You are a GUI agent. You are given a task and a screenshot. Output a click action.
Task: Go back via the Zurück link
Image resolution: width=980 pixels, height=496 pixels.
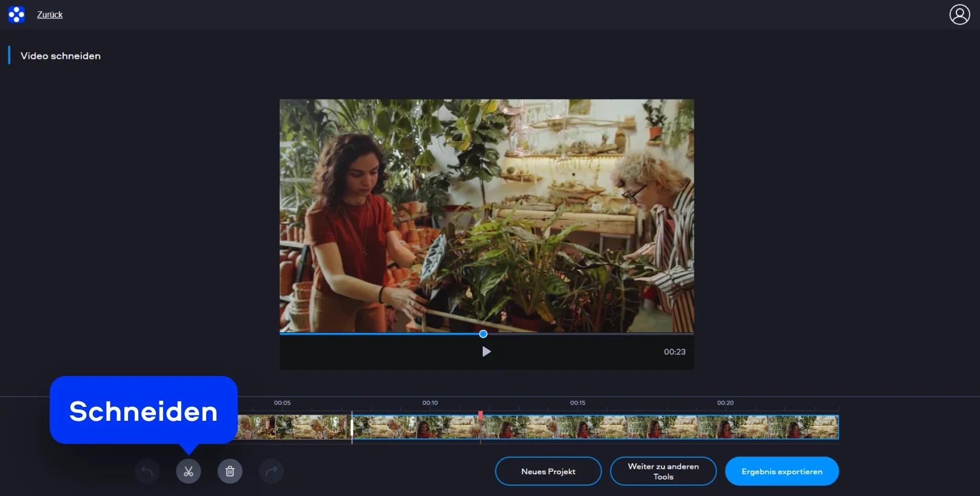[x=50, y=15]
